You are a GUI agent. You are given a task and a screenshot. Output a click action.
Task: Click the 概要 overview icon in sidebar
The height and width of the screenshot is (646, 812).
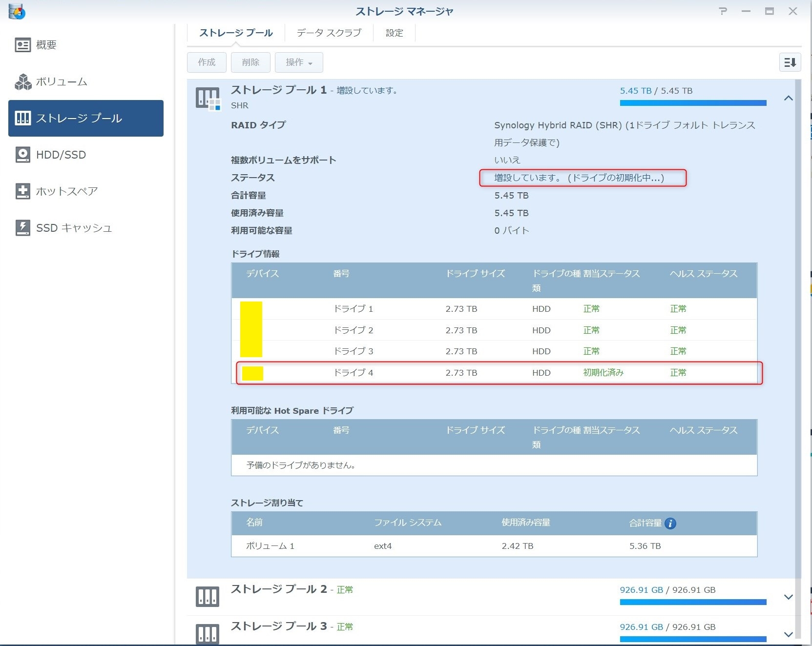(22, 45)
